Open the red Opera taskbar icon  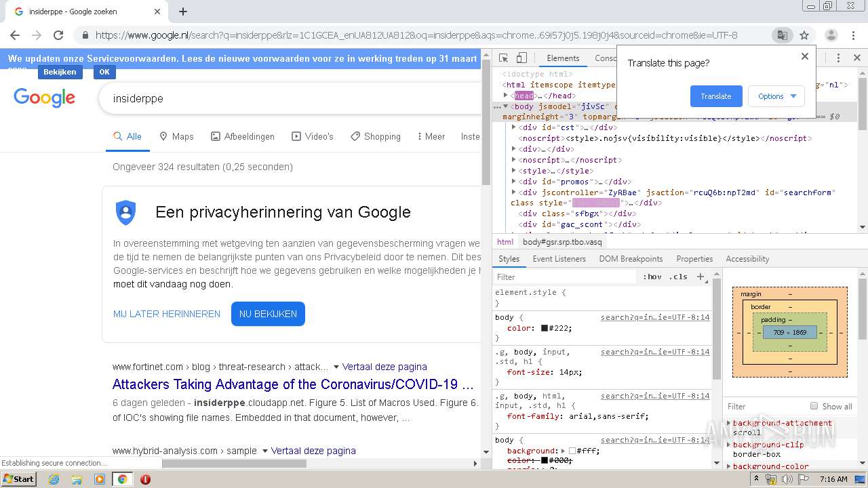tap(145, 479)
